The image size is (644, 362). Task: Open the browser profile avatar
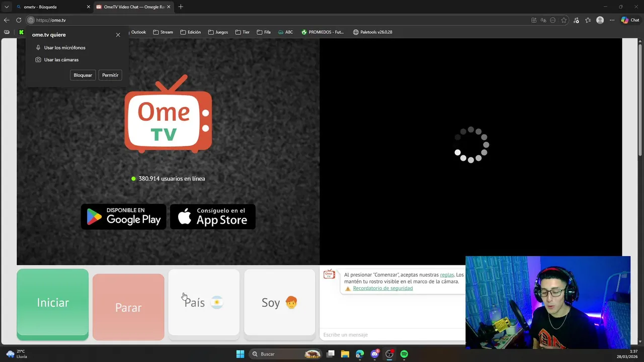600,20
